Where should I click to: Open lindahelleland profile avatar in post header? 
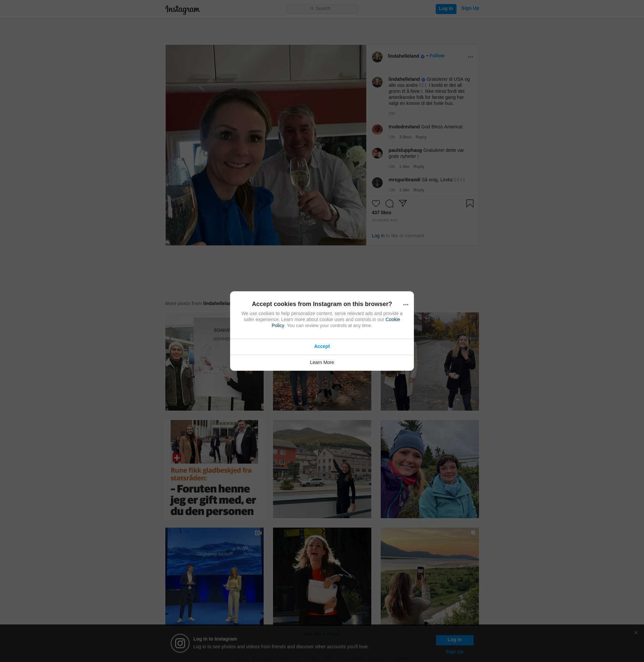(x=377, y=57)
